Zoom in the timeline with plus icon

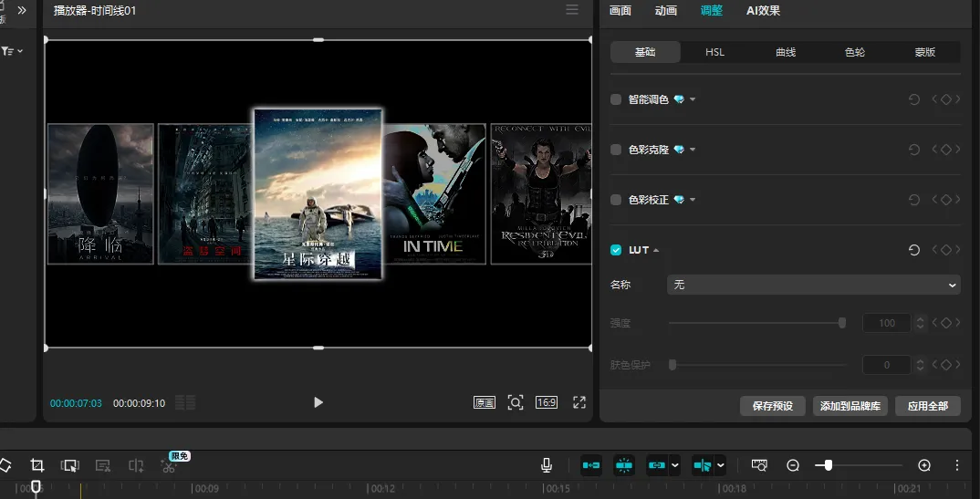(x=924, y=465)
